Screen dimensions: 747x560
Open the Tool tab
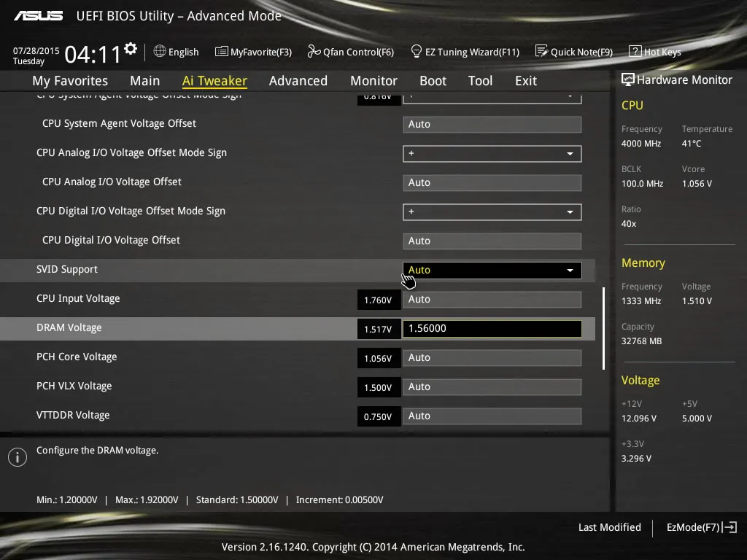(x=480, y=81)
